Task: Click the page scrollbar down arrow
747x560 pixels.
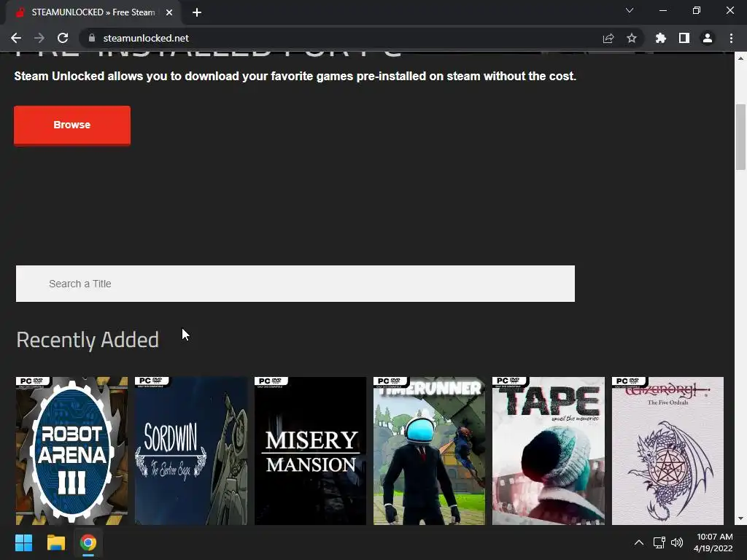Action: click(x=740, y=518)
